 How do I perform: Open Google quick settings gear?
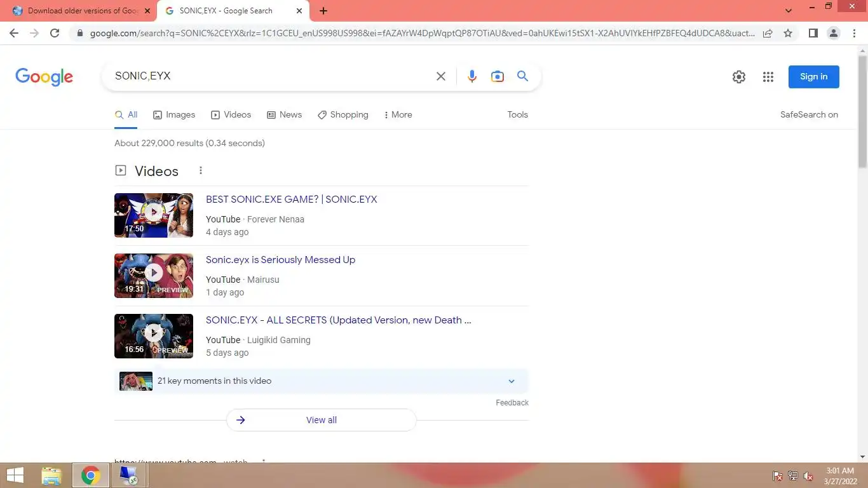click(x=738, y=77)
